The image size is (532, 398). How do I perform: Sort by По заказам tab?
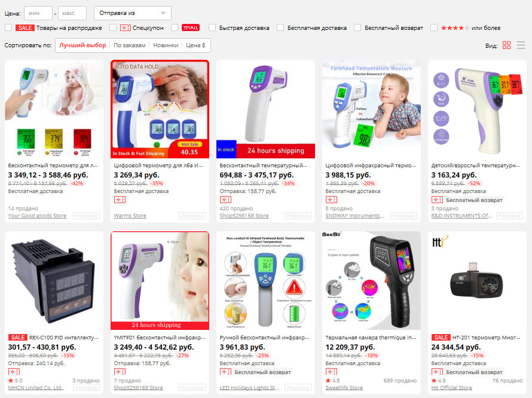[129, 45]
